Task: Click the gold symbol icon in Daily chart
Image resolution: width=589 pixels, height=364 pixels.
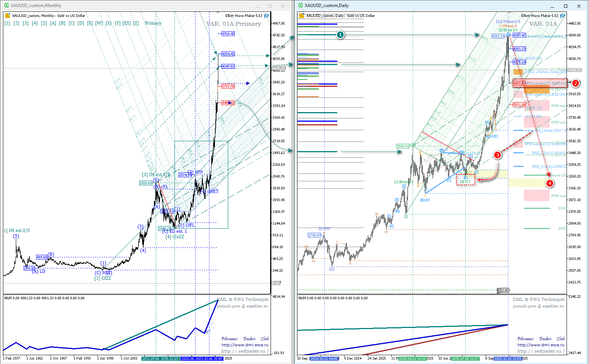Action: point(302,15)
